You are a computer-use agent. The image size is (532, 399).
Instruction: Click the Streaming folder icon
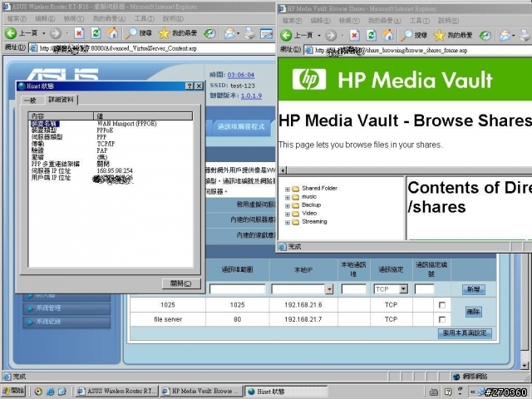pos(296,222)
